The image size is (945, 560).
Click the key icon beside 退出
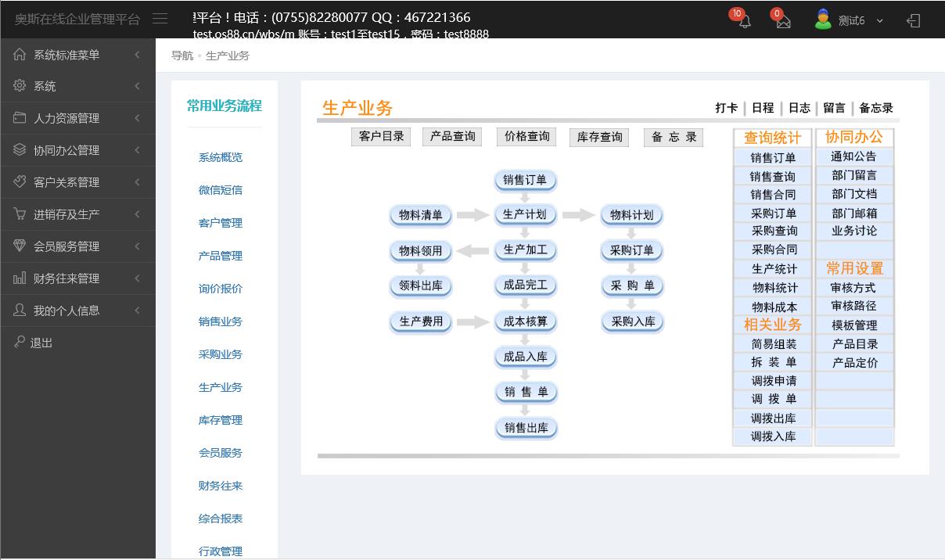[x=20, y=342]
